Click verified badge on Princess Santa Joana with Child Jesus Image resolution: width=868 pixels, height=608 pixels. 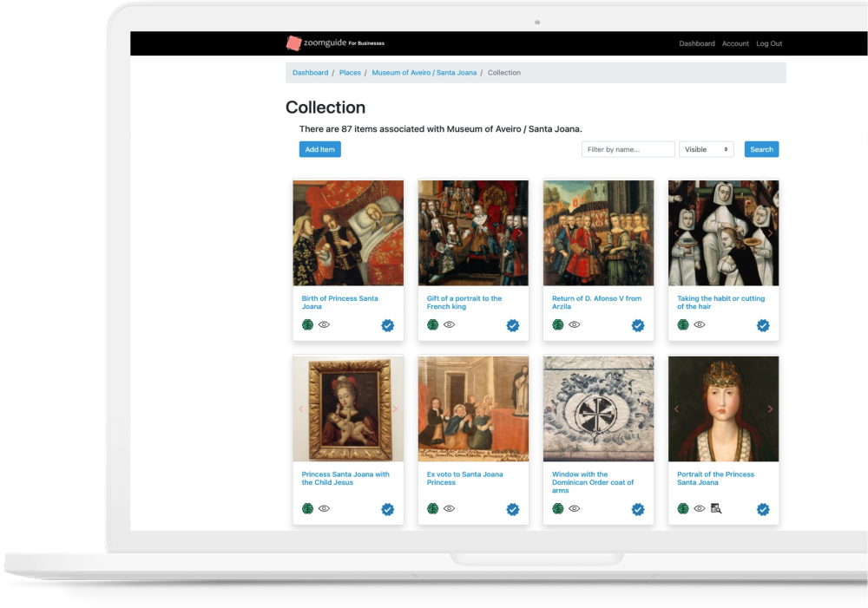pos(387,509)
